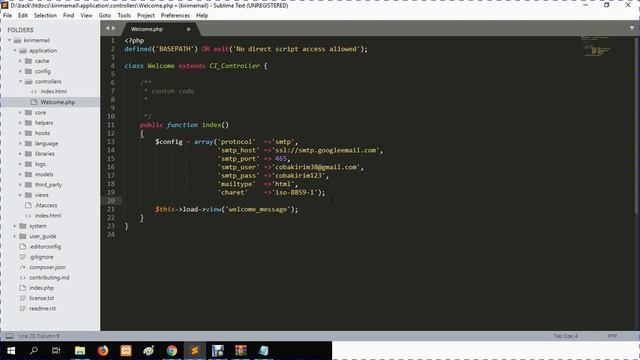Image resolution: width=640 pixels, height=360 pixels.
Task: Open the Selection menu
Action: pyautogui.click(x=45, y=16)
